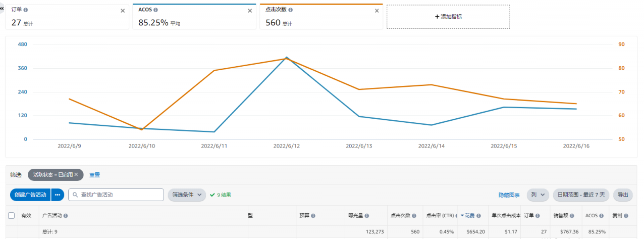Collapse the sidebar with double-chevron icon
Viewport: 644px width, 239px height.
pyautogui.click(x=2, y=9)
